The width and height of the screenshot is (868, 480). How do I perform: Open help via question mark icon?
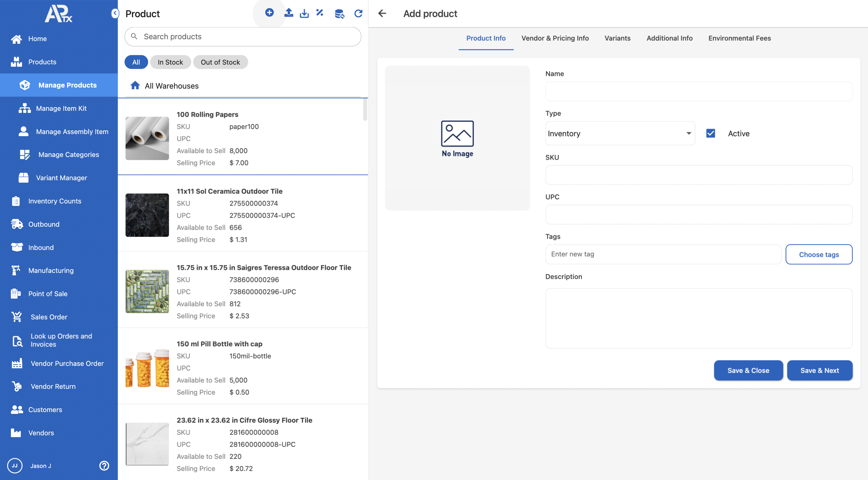[x=104, y=466]
